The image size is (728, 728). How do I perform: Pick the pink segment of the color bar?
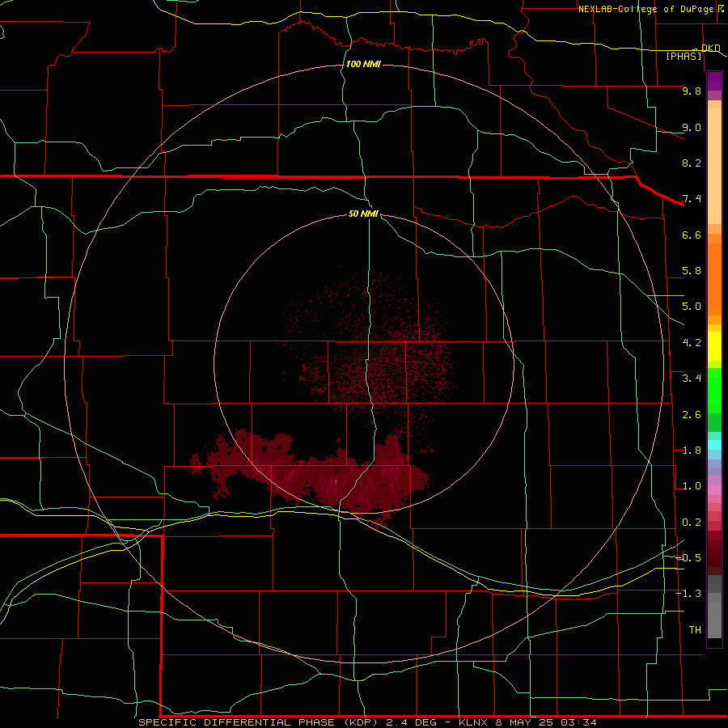point(714,490)
